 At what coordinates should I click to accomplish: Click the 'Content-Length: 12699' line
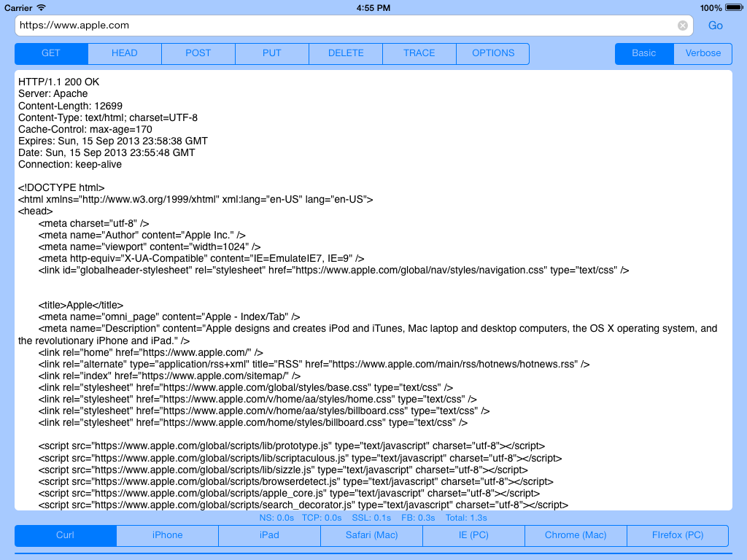tap(70, 106)
